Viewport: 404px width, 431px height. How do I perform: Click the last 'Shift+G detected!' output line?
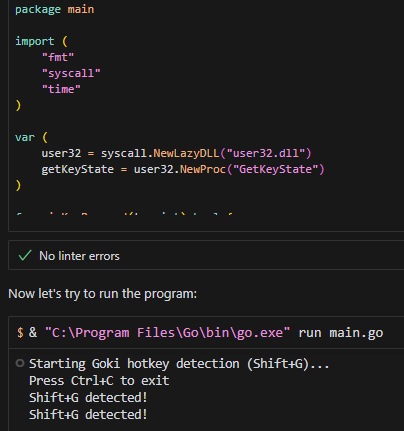88,415
